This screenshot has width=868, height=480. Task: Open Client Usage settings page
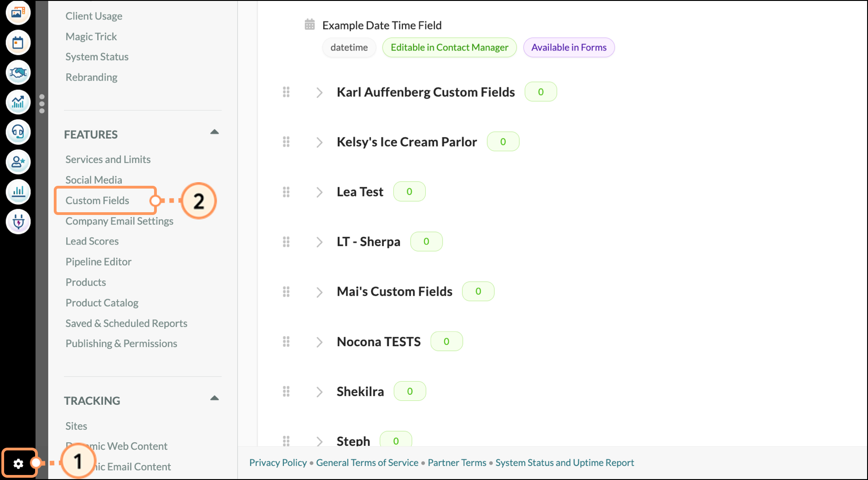[94, 16]
